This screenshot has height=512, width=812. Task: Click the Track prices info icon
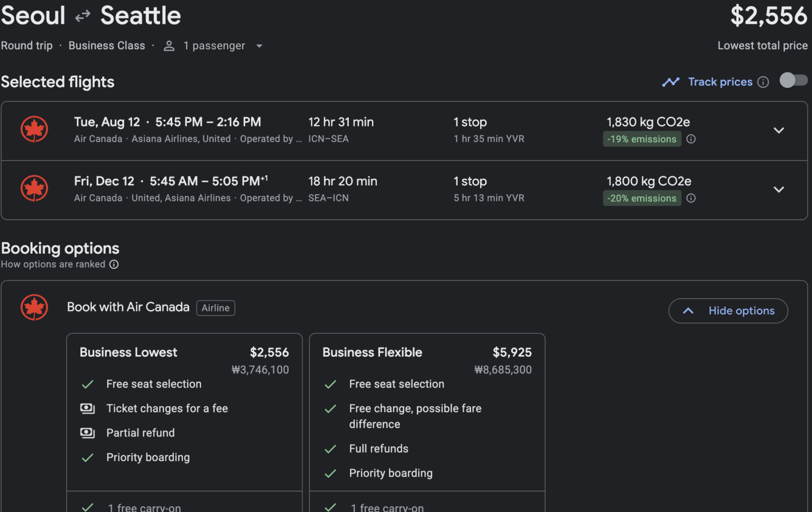pos(763,82)
